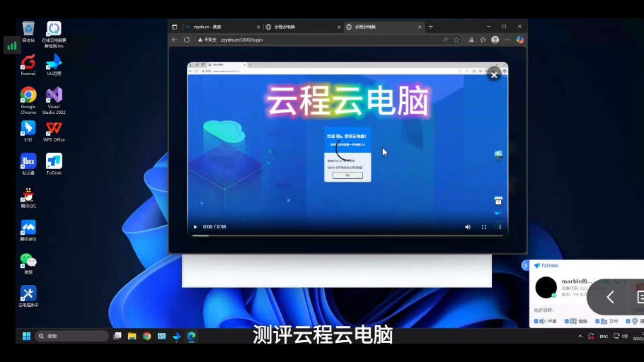Open a new browser tab with the plus button

[x=431, y=27]
